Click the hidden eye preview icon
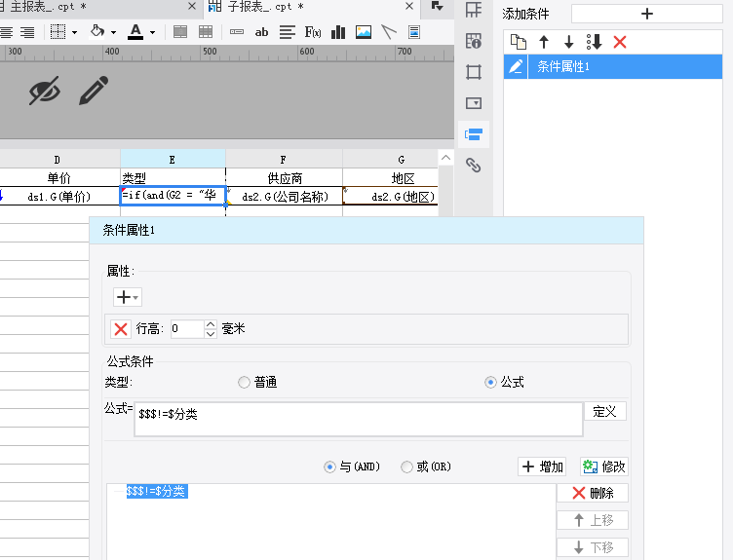 pos(45,91)
